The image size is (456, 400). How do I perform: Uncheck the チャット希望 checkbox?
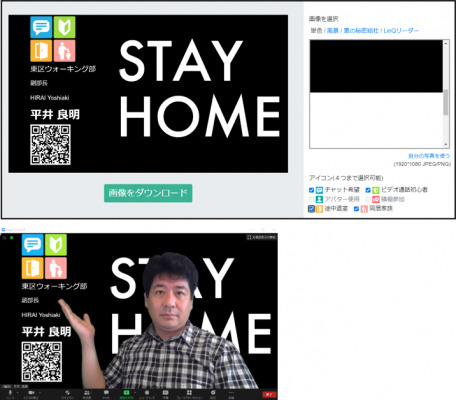click(311, 190)
